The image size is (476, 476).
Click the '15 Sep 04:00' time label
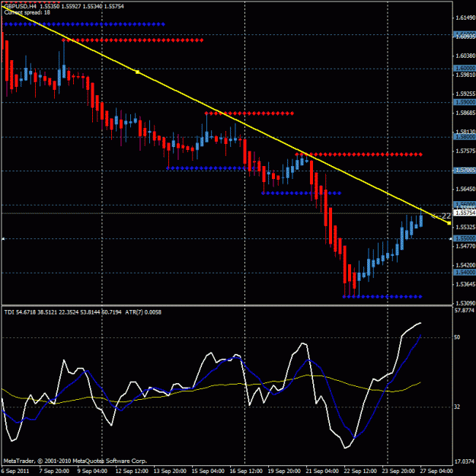click(208, 471)
